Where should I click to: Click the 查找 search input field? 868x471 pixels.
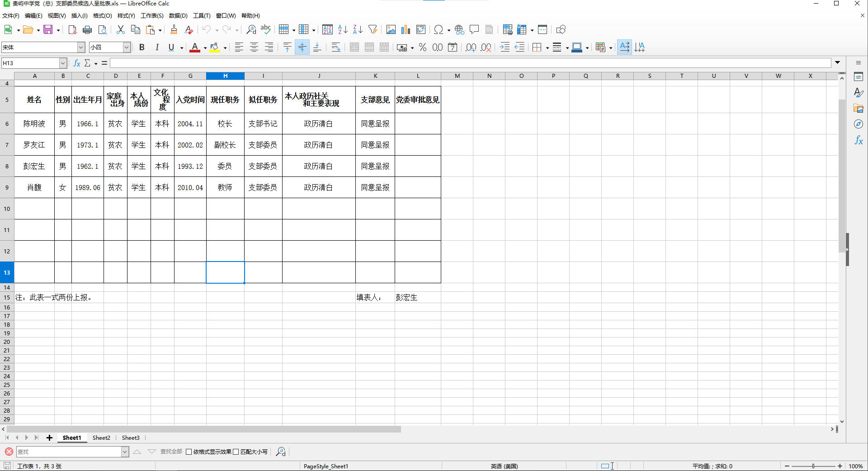pos(69,452)
